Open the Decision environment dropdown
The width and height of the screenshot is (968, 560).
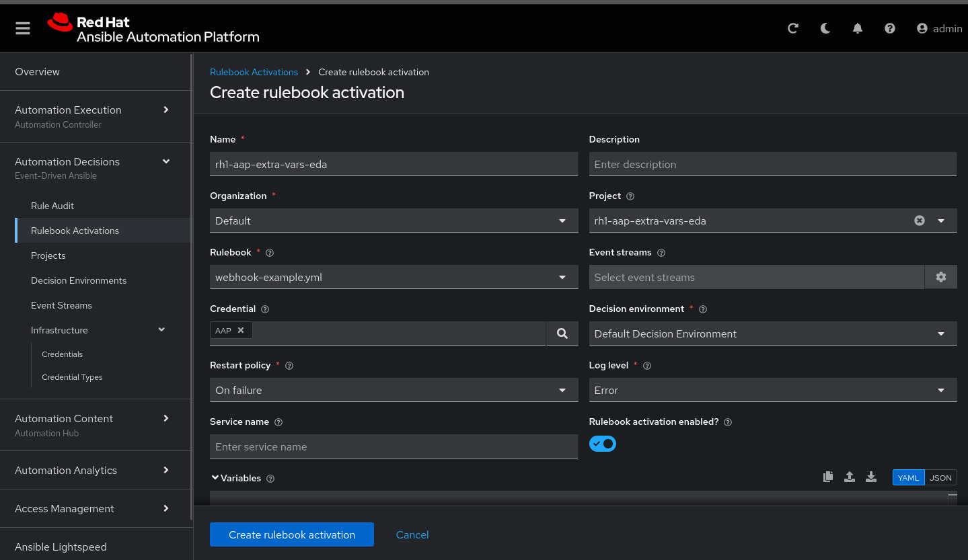[773, 333]
